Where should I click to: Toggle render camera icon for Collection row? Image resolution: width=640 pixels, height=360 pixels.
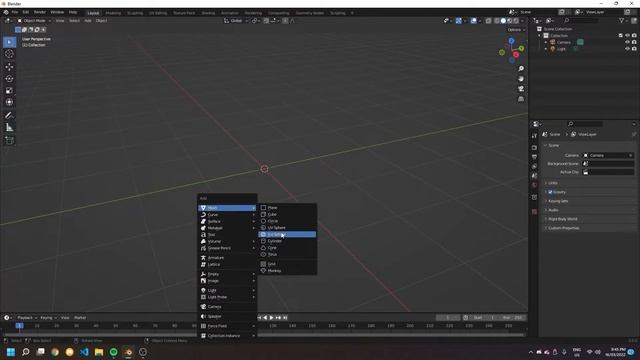pyautogui.click(x=634, y=36)
